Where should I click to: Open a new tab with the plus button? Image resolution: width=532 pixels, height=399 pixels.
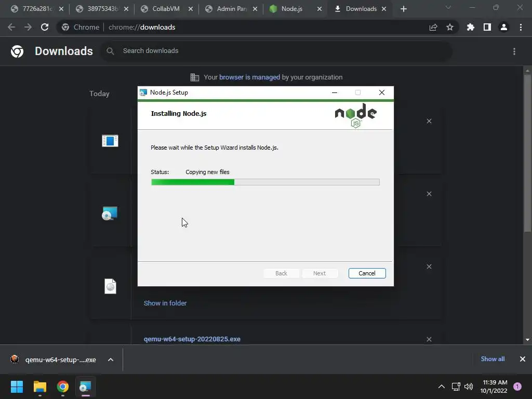coord(403,9)
